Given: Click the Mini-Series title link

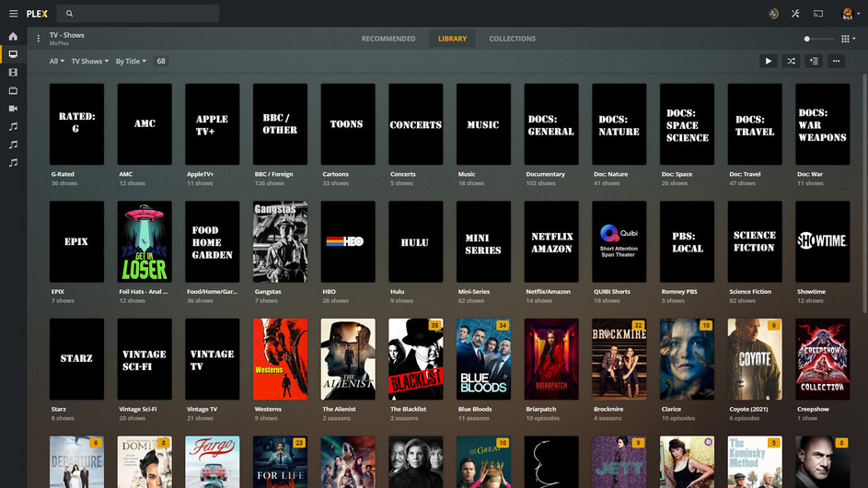Looking at the screenshot, I should coord(473,291).
